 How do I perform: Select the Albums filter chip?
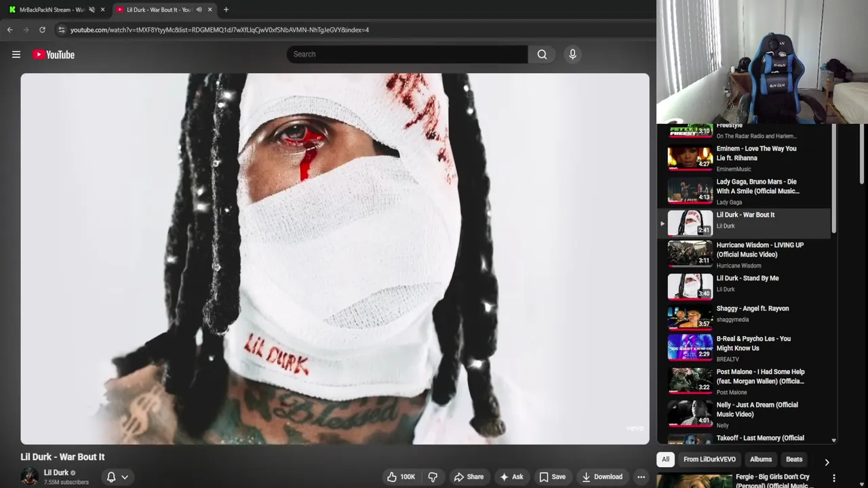pyautogui.click(x=760, y=459)
